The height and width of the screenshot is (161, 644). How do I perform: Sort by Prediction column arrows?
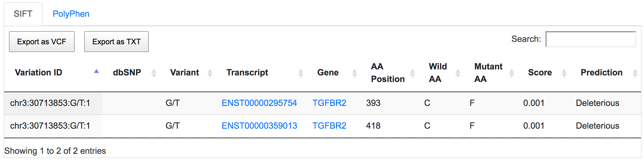click(635, 73)
